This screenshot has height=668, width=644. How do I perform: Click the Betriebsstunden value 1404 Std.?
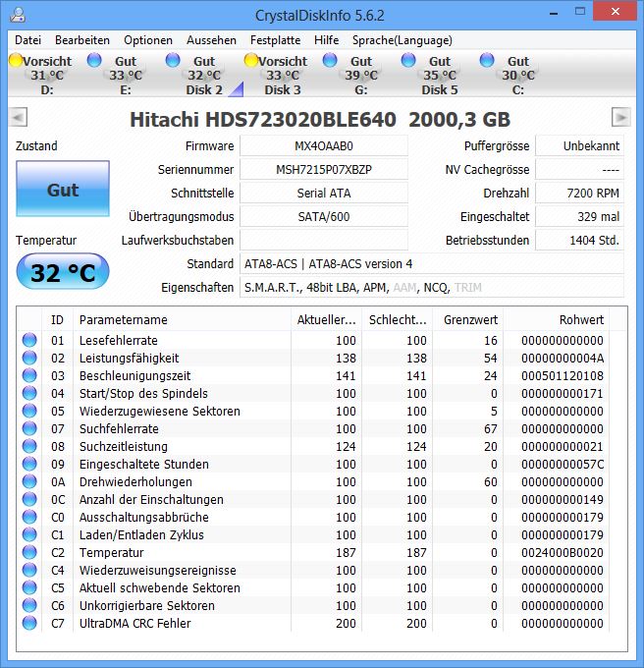580,241
